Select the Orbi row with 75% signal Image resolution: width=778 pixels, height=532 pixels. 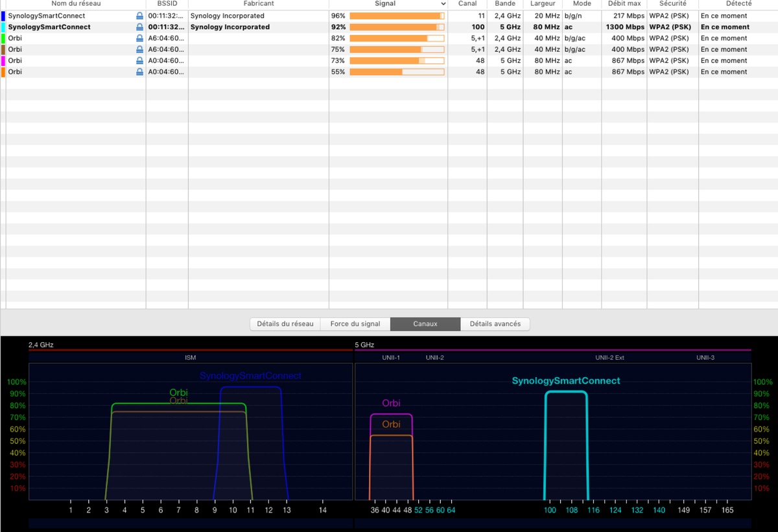pos(389,49)
